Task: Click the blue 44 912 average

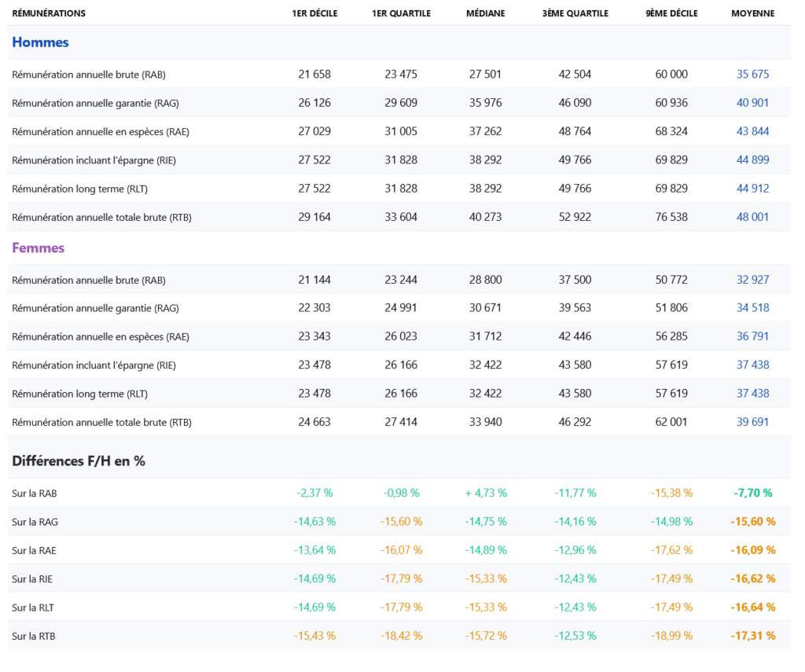Action: [752, 189]
